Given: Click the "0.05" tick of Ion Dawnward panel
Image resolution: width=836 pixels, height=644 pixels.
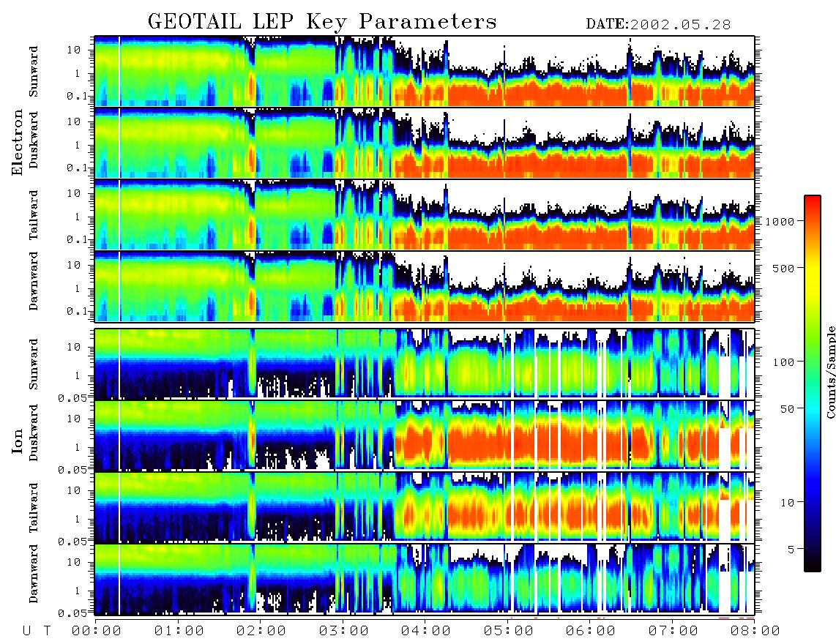Looking at the screenshot, I should tap(72, 613).
